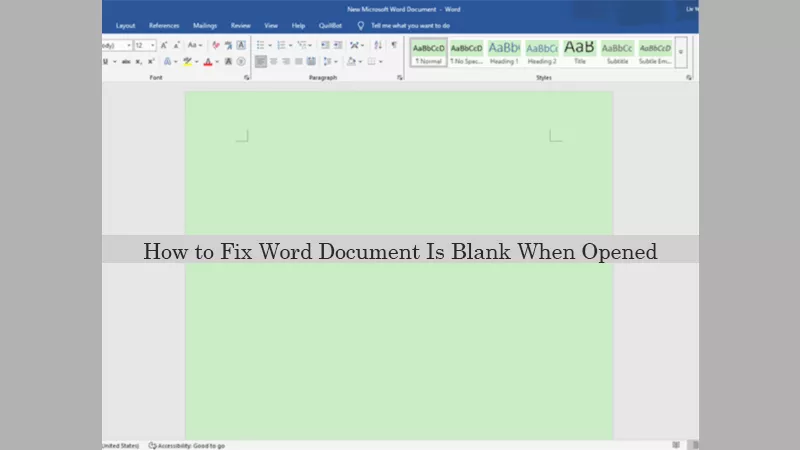
Task: Click the Character Border icon
Action: [241, 45]
